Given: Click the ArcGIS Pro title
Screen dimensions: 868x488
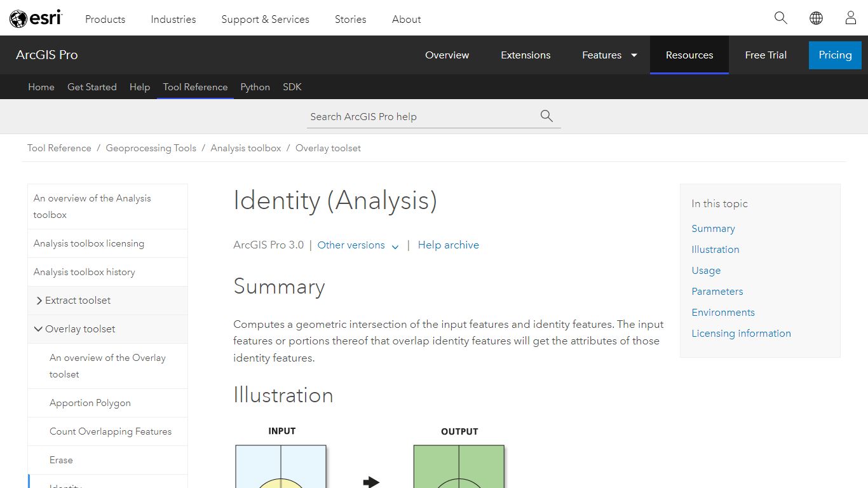Looking at the screenshot, I should [47, 55].
